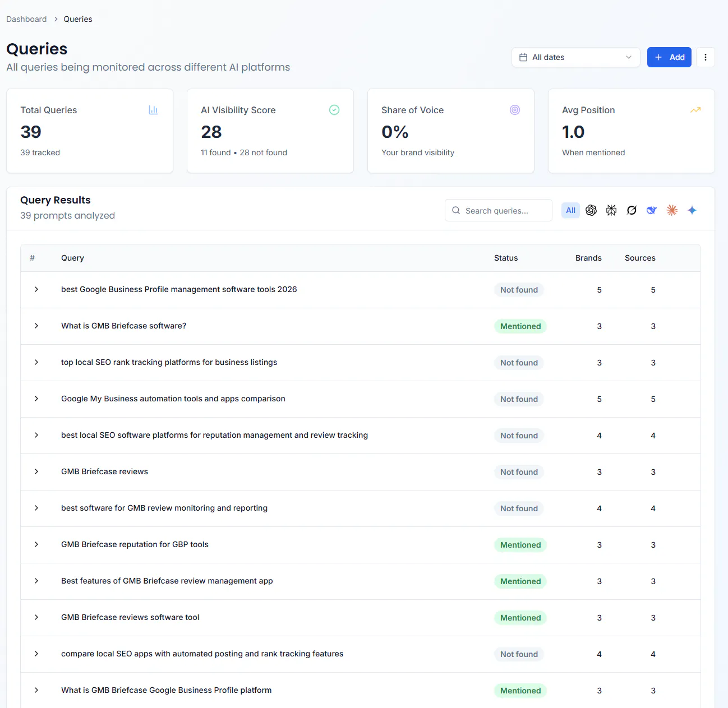Click the AI Visibility Score value 28

point(211,132)
